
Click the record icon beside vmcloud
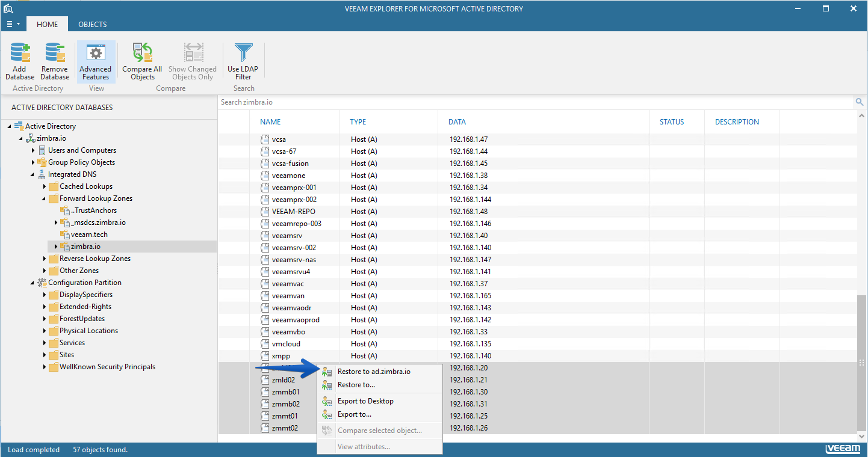[265, 344]
